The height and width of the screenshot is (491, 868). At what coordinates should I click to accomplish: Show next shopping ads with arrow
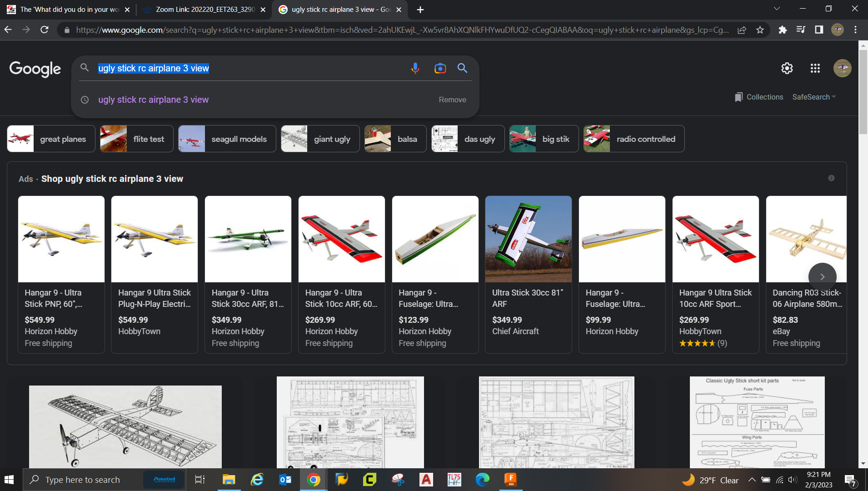pos(822,276)
